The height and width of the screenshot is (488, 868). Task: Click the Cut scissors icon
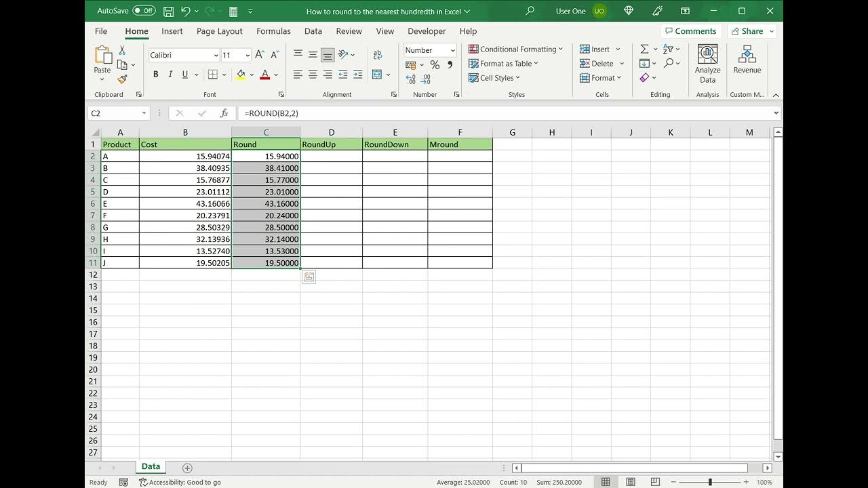click(x=122, y=50)
